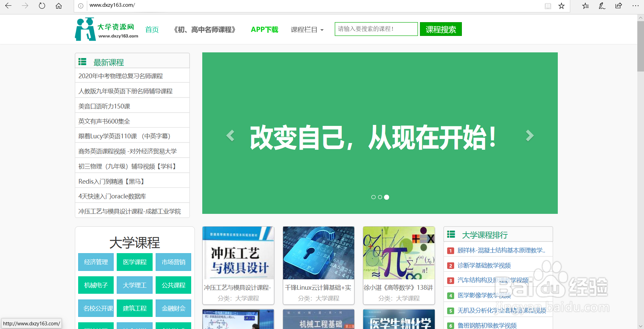Image resolution: width=644 pixels, height=329 pixels.
Task: Select the 金融财会 category button
Action: pos(173,308)
